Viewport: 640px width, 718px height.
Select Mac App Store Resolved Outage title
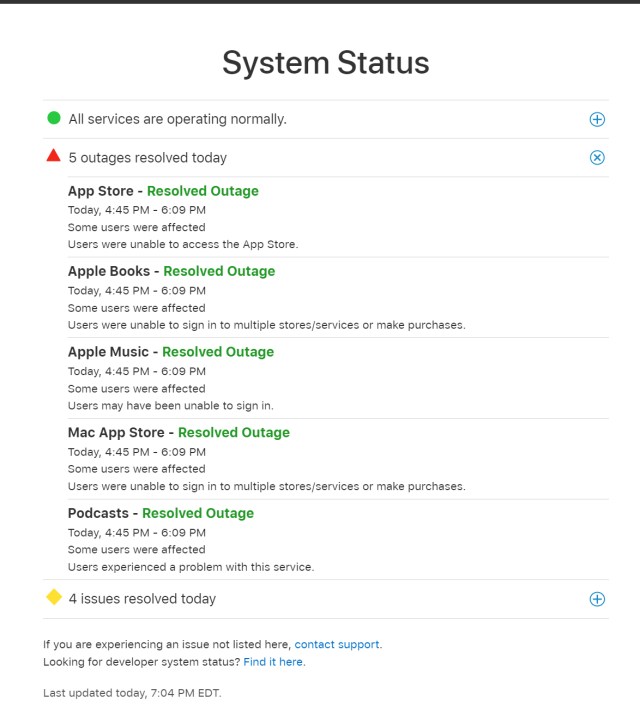pos(179,432)
